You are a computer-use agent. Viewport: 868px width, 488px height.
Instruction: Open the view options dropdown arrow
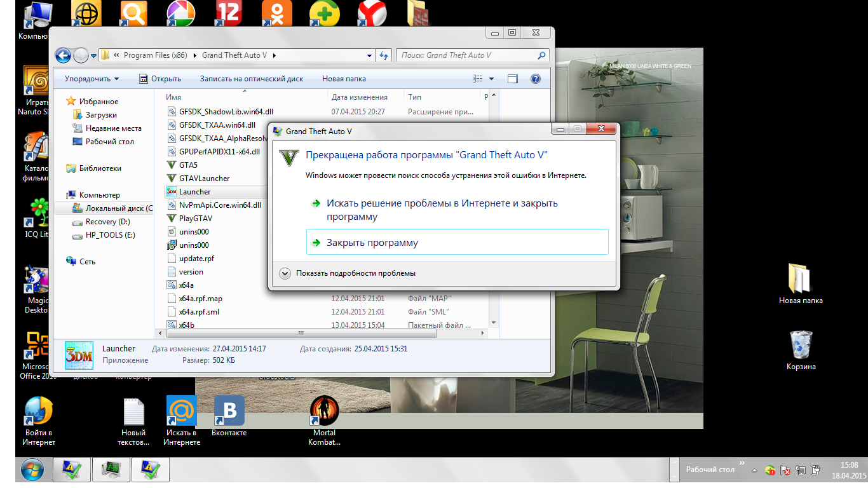(491, 79)
